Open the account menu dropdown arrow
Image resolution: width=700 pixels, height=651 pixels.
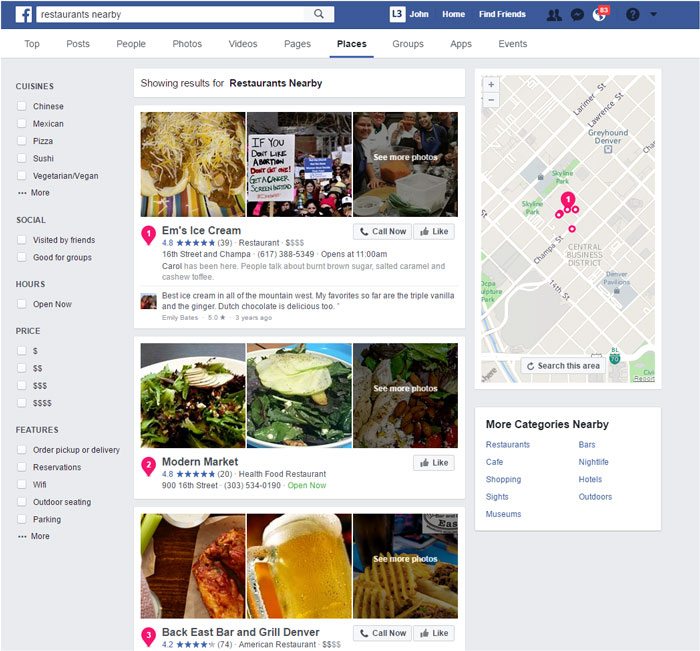tap(654, 14)
